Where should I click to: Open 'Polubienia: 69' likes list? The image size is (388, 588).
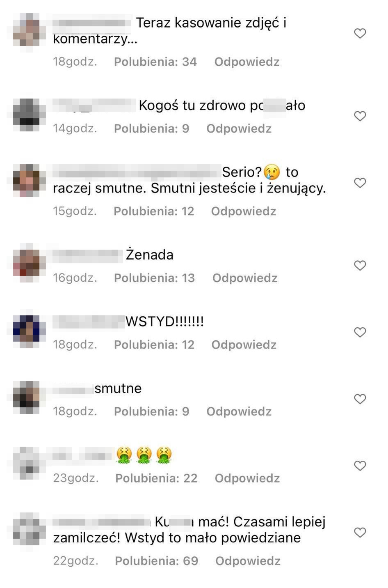(156, 561)
